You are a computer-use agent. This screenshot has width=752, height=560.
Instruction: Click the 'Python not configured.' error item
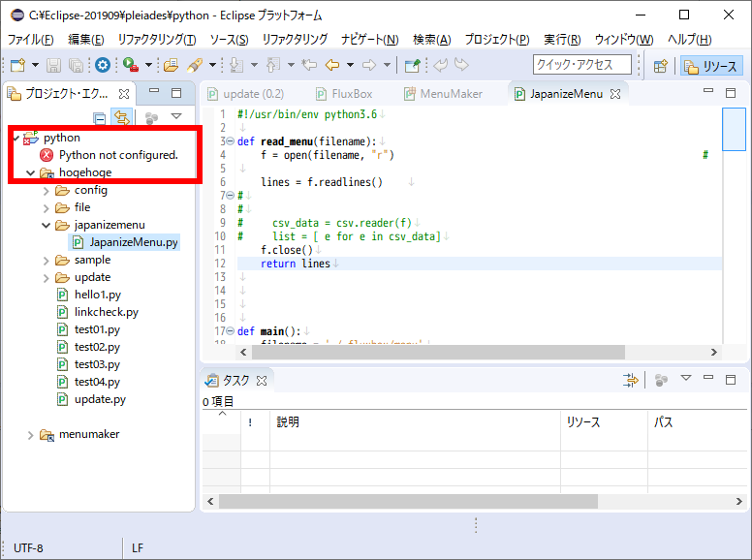[x=110, y=155]
